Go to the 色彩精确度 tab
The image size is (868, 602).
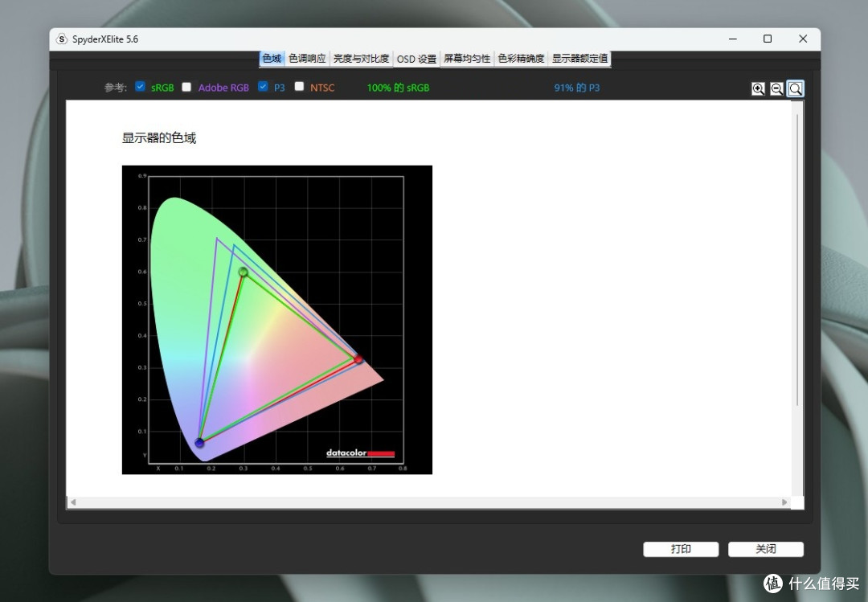[x=521, y=59]
